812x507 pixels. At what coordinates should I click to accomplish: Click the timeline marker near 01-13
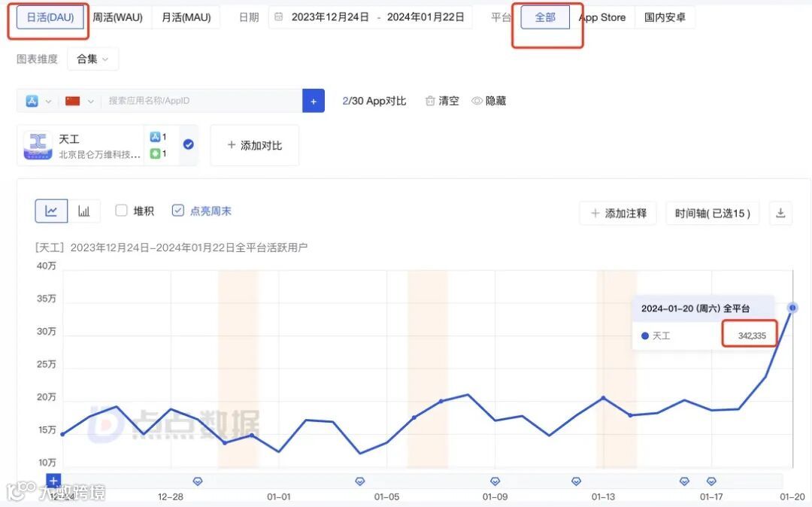[576, 481]
